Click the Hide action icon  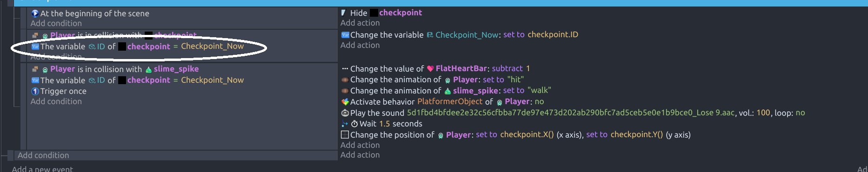click(344, 13)
